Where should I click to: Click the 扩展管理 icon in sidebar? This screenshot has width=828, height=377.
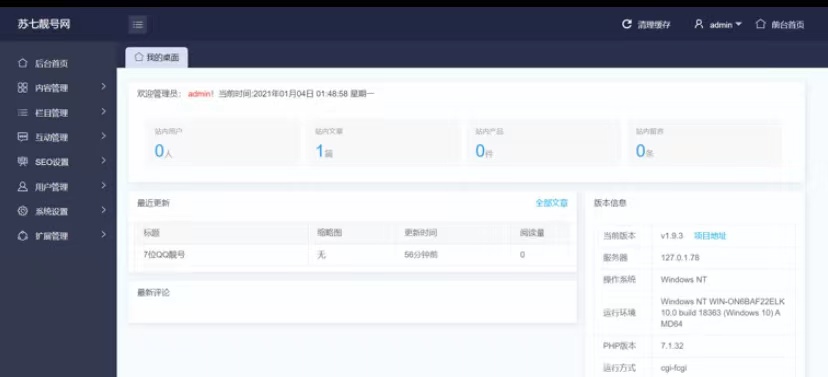tap(22, 236)
